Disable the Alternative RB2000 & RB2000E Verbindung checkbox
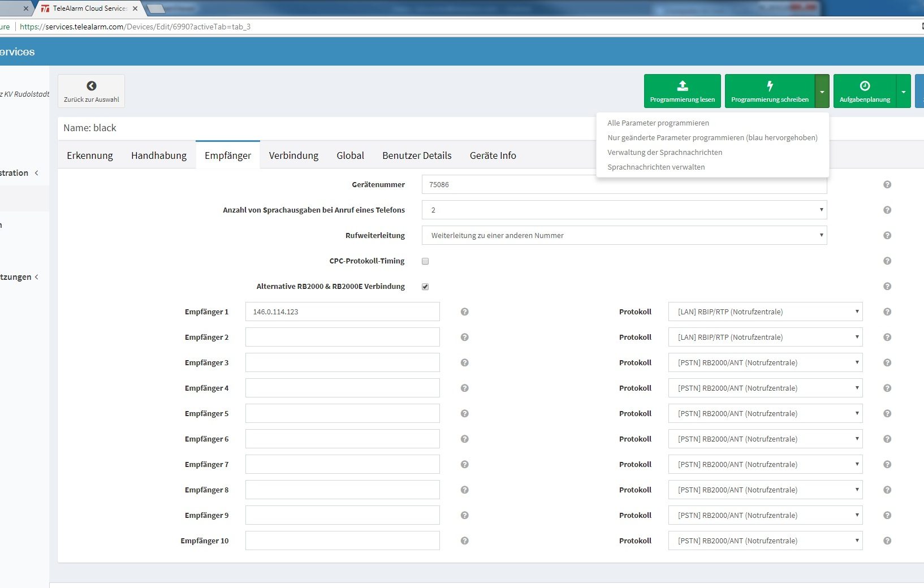 (x=425, y=287)
